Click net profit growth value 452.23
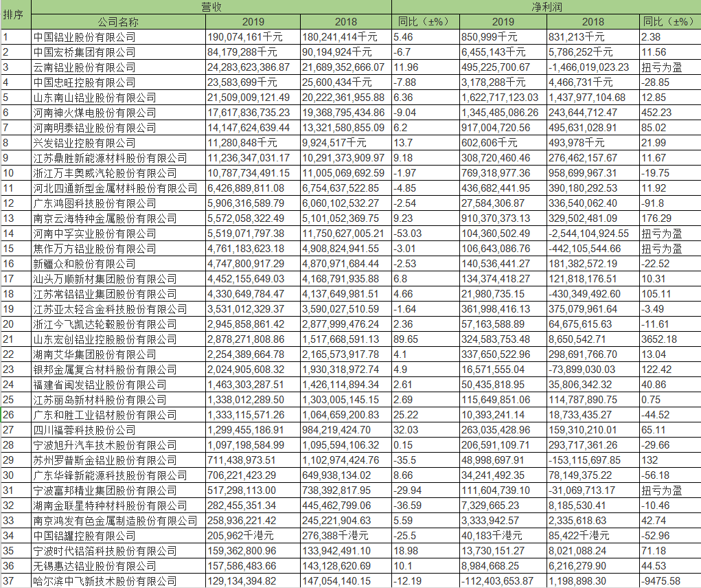 click(671, 113)
